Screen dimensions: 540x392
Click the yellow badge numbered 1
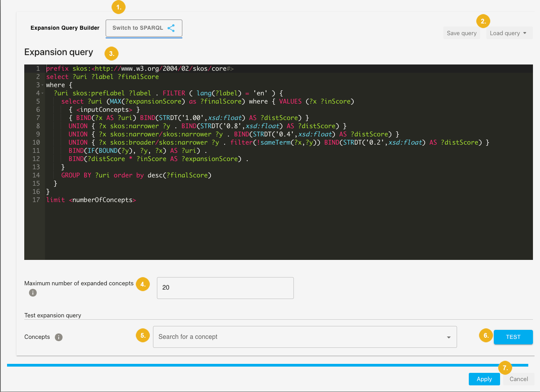pos(118,7)
